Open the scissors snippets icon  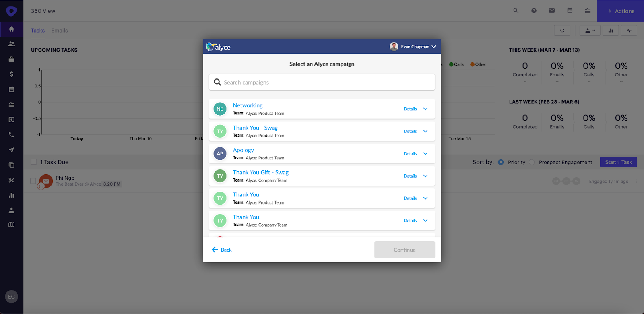point(11,180)
